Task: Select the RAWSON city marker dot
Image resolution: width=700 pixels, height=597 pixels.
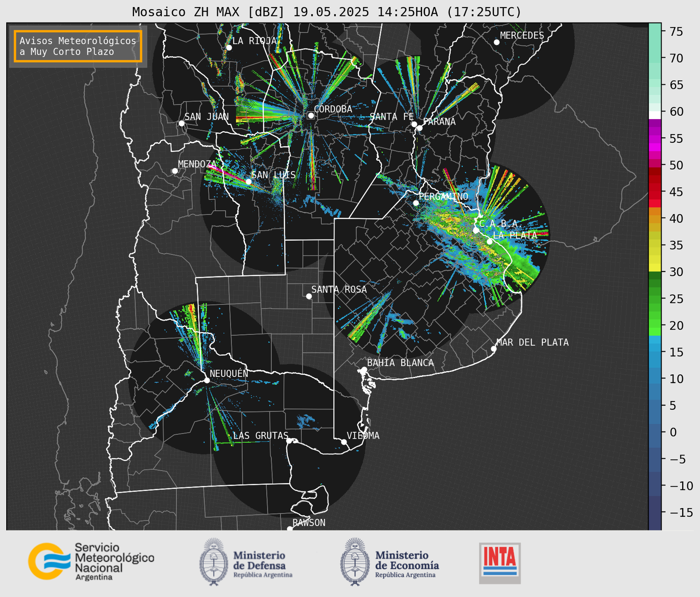Action: coord(290,529)
